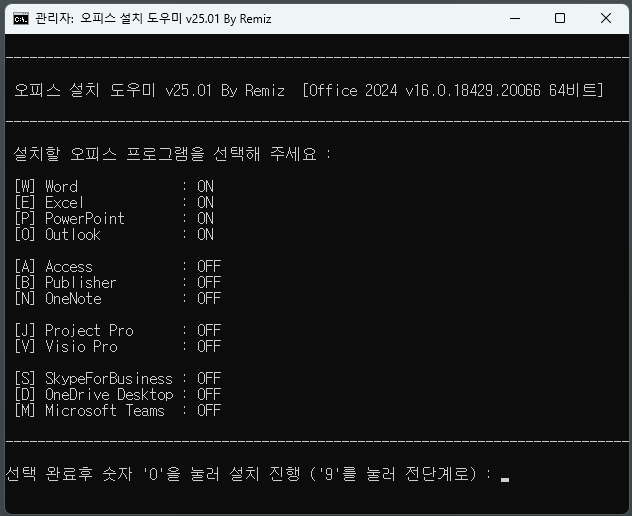Screen dimensions: 632x516
Task: Click the ON value next to PowerPoint
Action: (205, 218)
